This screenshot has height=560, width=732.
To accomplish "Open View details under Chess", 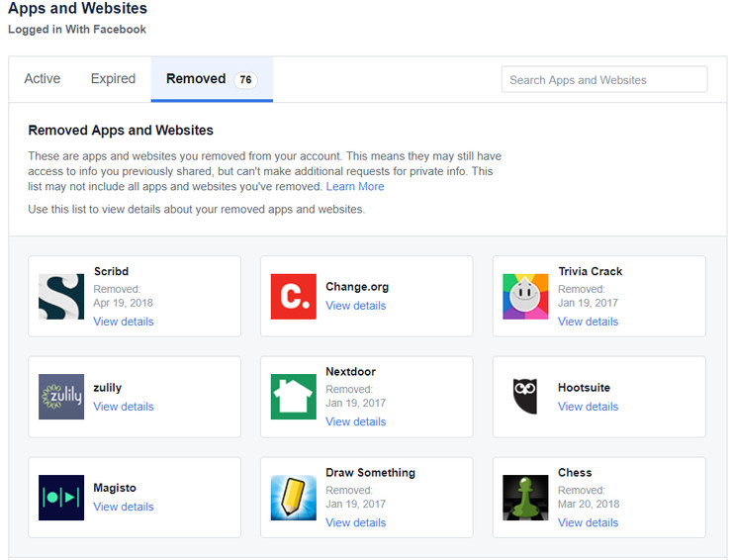I will [588, 522].
